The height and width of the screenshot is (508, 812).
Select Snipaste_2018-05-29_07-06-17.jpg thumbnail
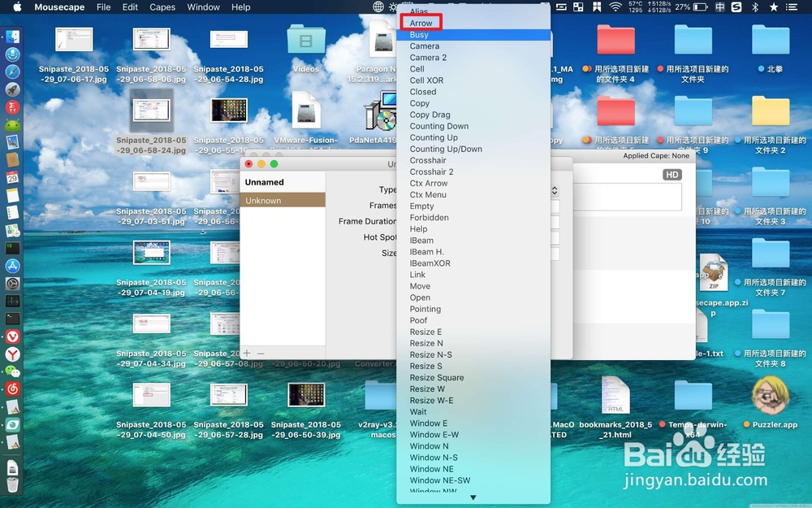[x=74, y=39]
